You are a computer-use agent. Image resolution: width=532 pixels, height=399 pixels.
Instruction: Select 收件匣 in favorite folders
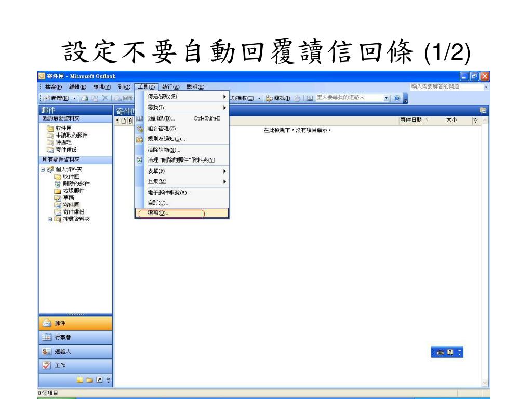coord(60,128)
